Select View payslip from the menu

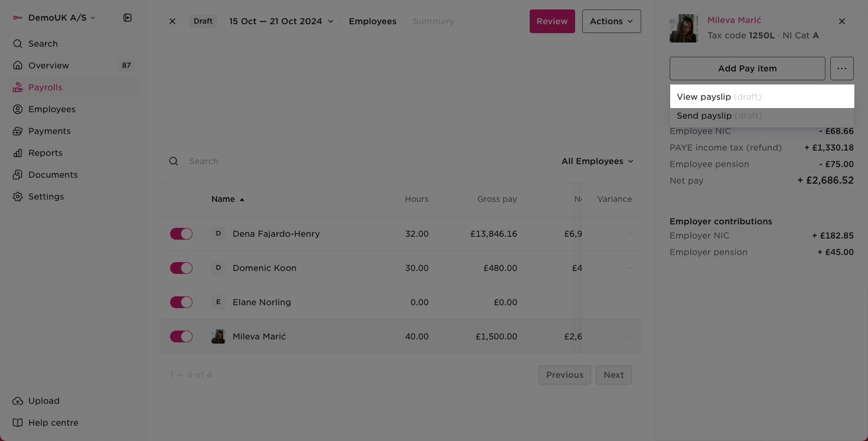point(704,96)
